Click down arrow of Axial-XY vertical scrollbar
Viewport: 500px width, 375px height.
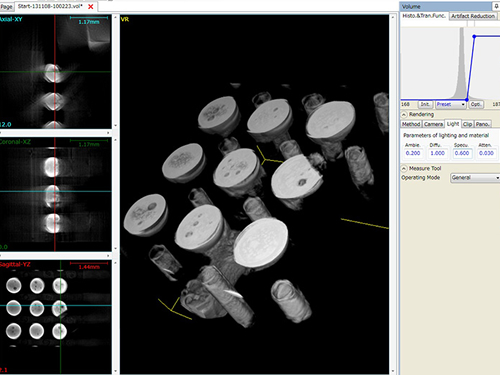[x=116, y=126]
